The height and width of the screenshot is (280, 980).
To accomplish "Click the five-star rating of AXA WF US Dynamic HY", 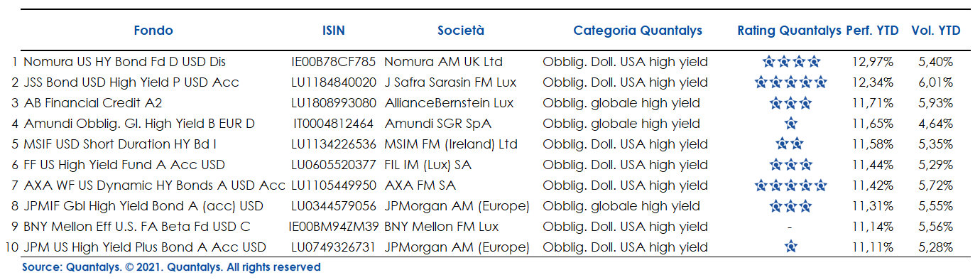I will pos(790,185).
